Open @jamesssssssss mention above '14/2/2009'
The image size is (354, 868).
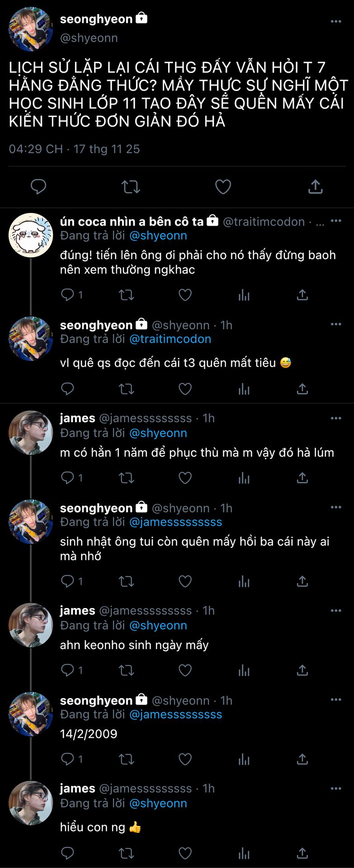[175, 714]
